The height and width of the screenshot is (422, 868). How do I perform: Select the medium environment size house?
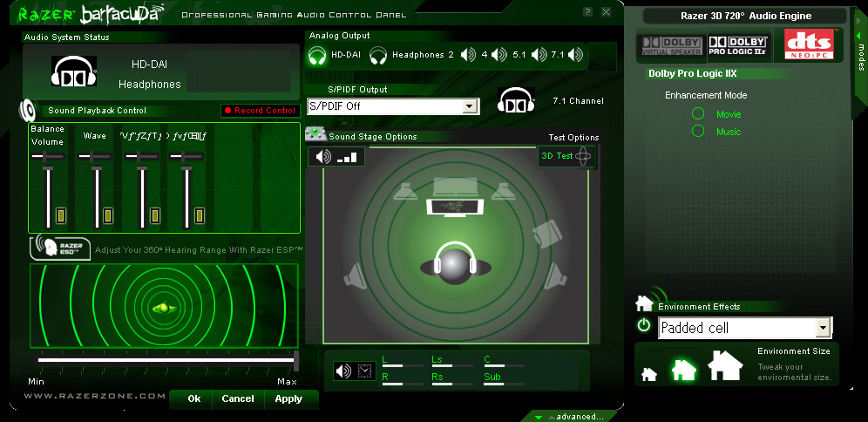coord(683,370)
